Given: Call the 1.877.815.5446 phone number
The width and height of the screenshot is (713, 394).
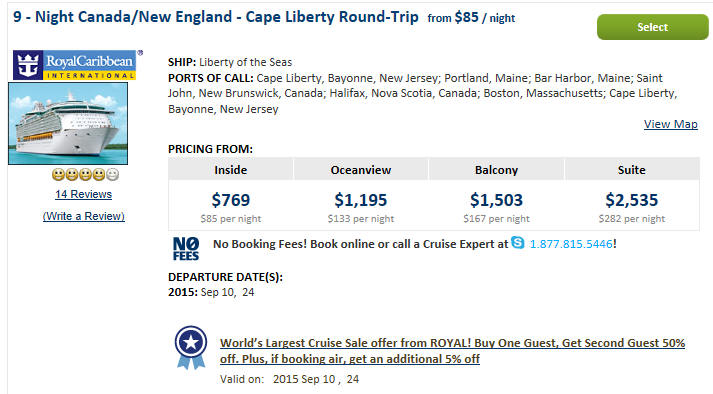Looking at the screenshot, I should (571, 244).
